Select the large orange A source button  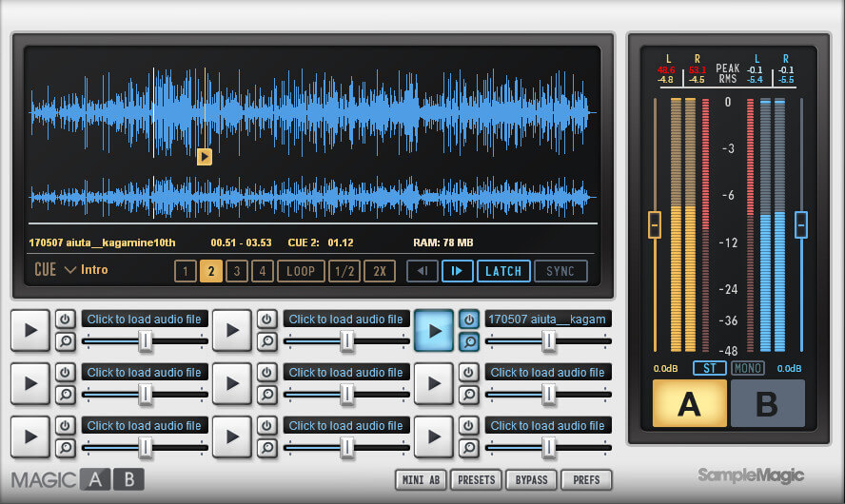(x=690, y=403)
